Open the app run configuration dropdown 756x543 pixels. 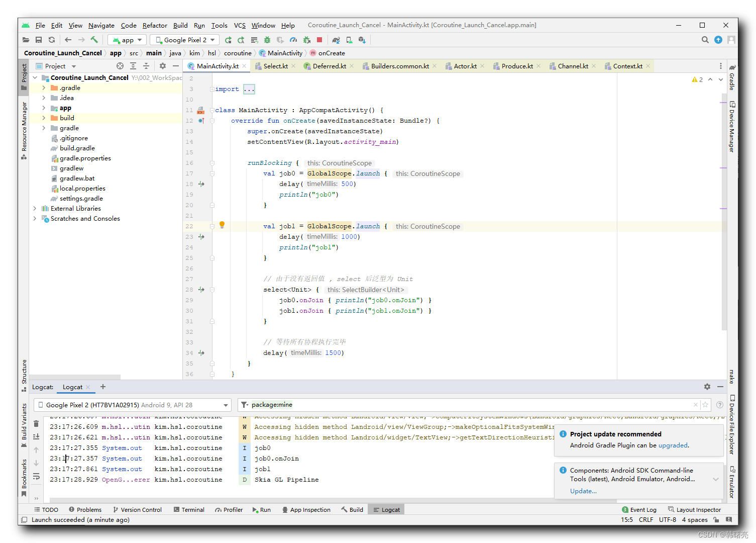tap(127, 40)
